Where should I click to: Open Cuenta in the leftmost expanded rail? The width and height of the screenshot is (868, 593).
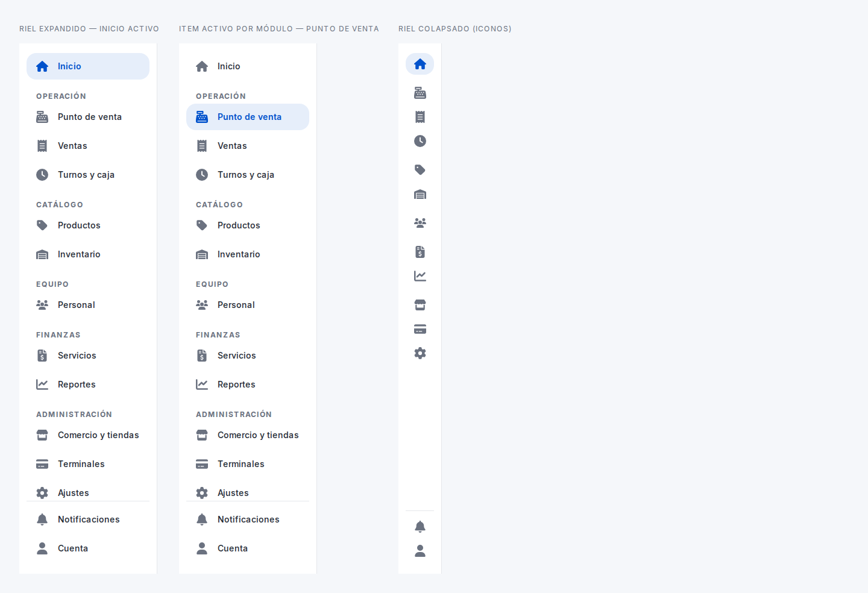pos(88,548)
